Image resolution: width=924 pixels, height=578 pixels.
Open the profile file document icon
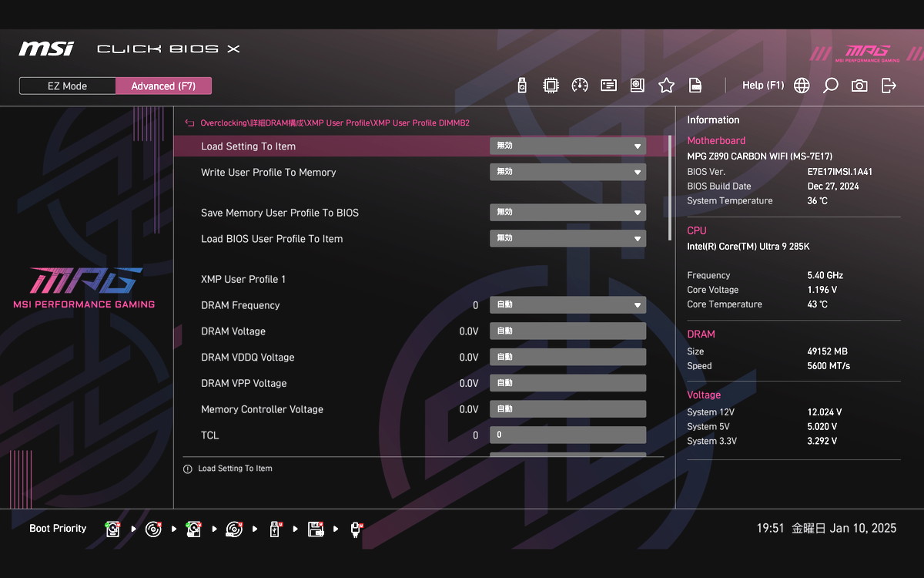coord(695,86)
